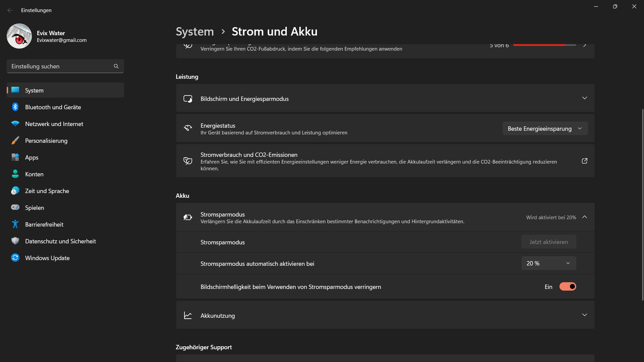This screenshot has width=644, height=362.
Task: Open the Beste Energieeinsparung dropdown
Action: (x=545, y=129)
